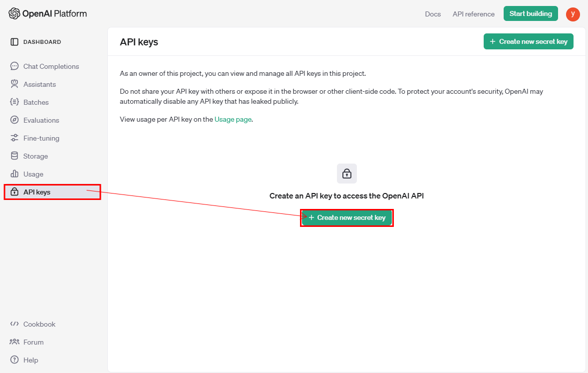Open the Usage bar chart icon
This screenshot has height=373, width=588.
tap(14, 174)
